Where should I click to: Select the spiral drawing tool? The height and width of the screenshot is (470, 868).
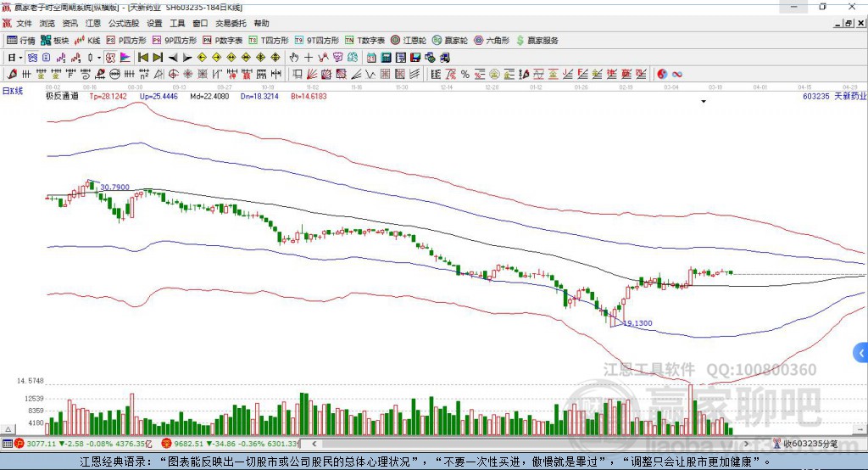click(86, 74)
